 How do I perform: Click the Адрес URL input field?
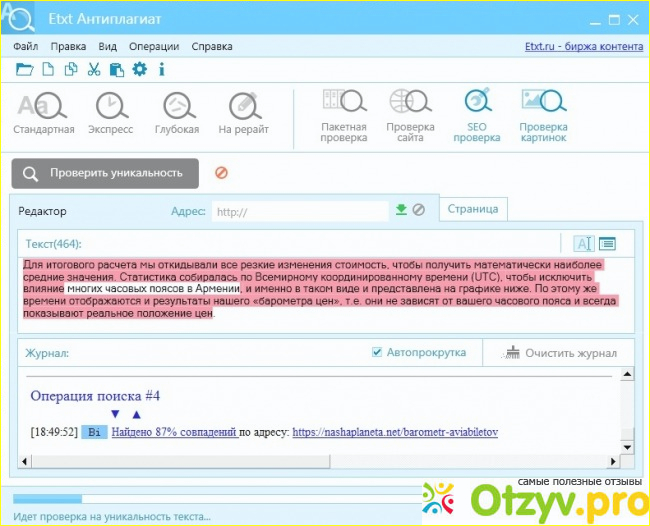(300, 211)
